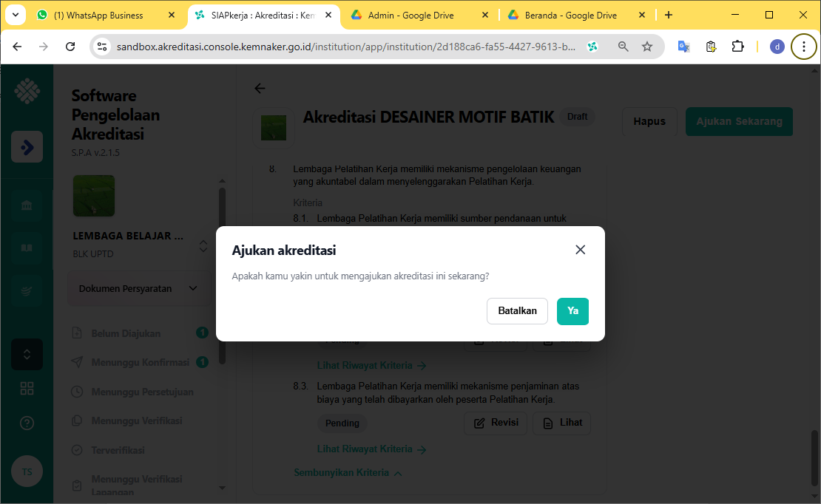Open the browser extensions puzzle icon

(x=737, y=47)
